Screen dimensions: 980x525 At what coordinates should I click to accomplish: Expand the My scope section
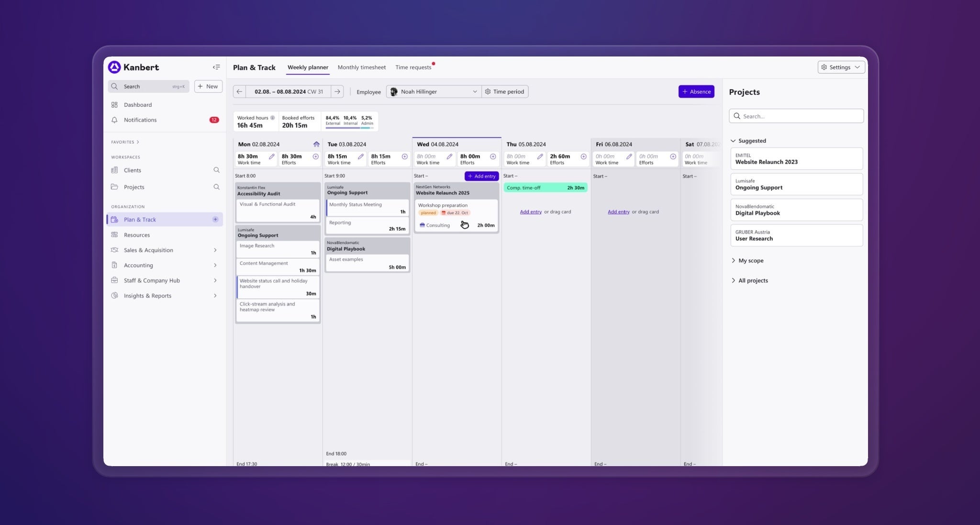[x=750, y=261]
